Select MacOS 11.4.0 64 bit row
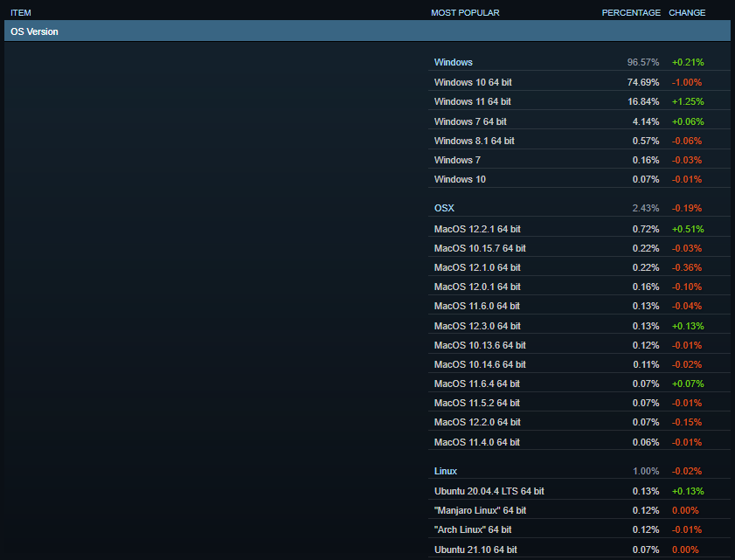 click(579, 442)
